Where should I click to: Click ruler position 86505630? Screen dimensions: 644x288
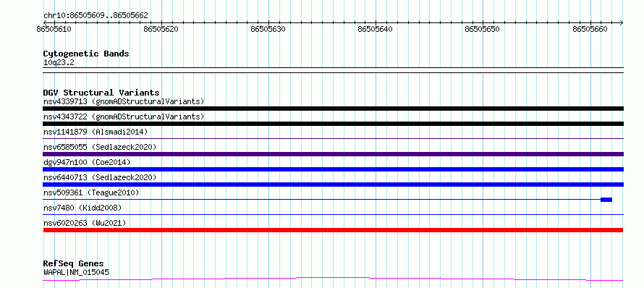pyautogui.click(x=268, y=29)
